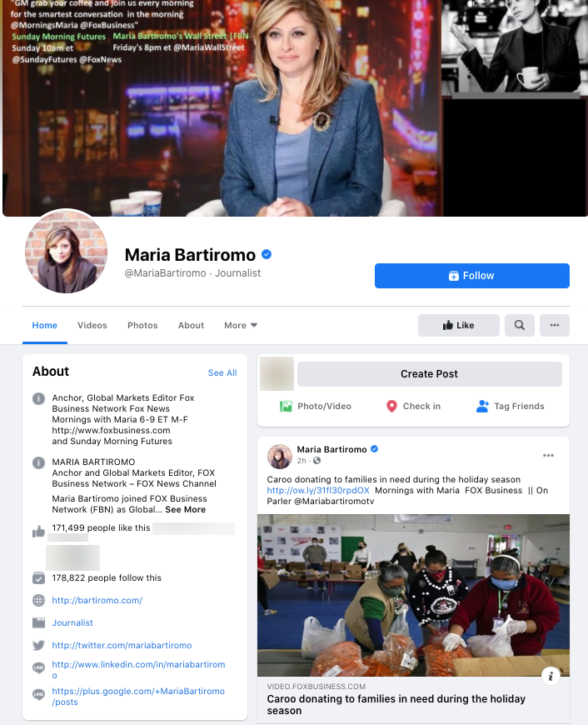Screen dimensions: 588x725
Task: Switch to the Photos tab
Action: tap(142, 325)
